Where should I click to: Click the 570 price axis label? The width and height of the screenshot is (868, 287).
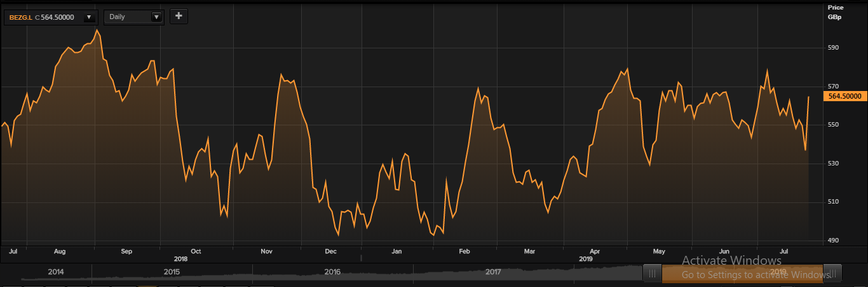coord(833,87)
